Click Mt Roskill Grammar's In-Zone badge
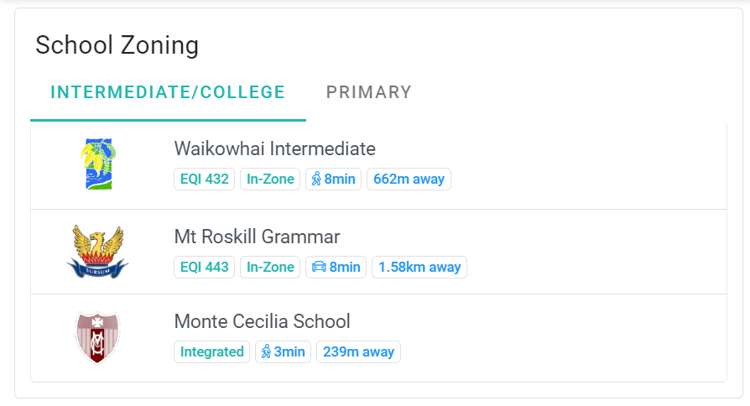Viewport: 750px width, 406px height. (270, 267)
